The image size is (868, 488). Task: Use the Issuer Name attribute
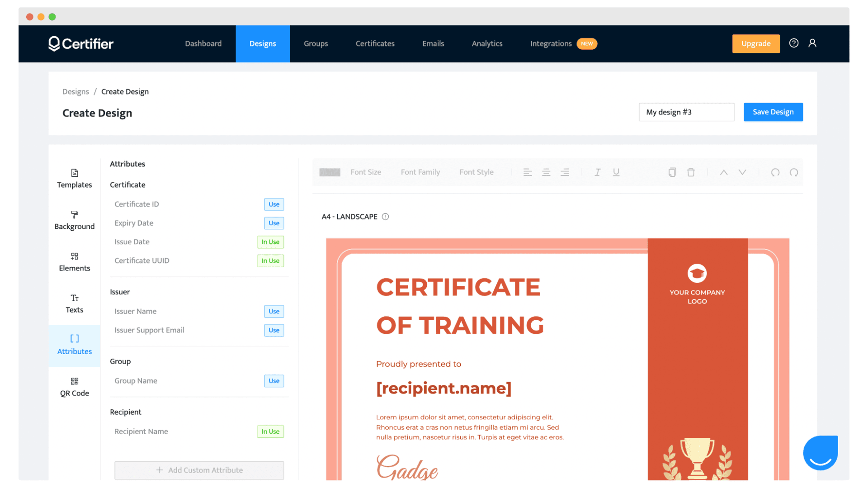click(x=274, y=311)
